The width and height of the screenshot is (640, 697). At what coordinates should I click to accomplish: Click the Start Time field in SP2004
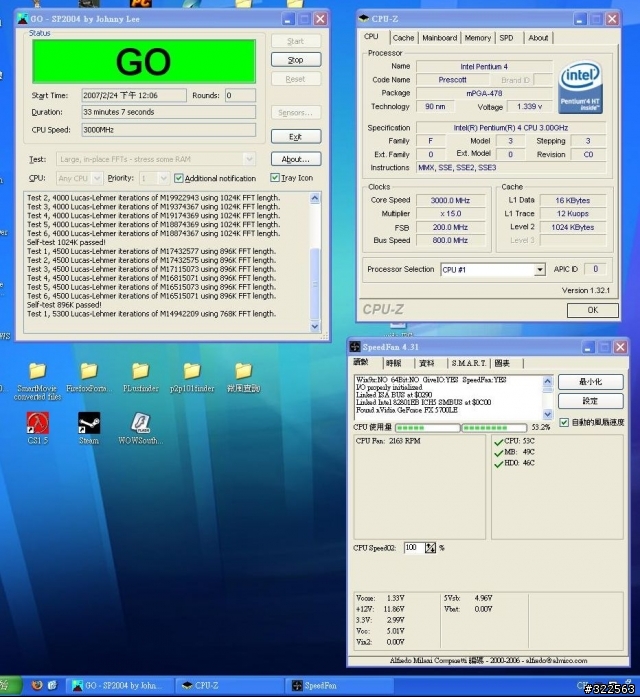pos(134,95)
